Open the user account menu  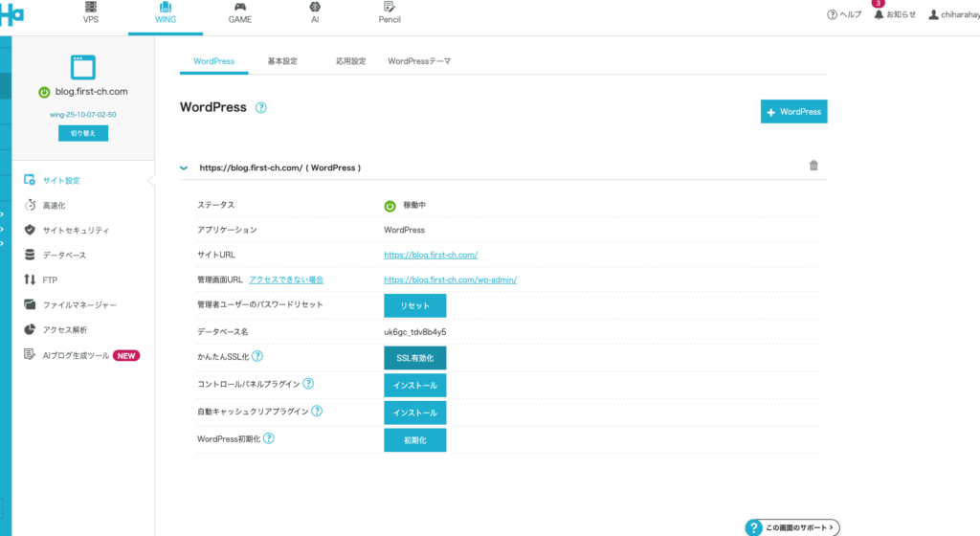(952, 14)
